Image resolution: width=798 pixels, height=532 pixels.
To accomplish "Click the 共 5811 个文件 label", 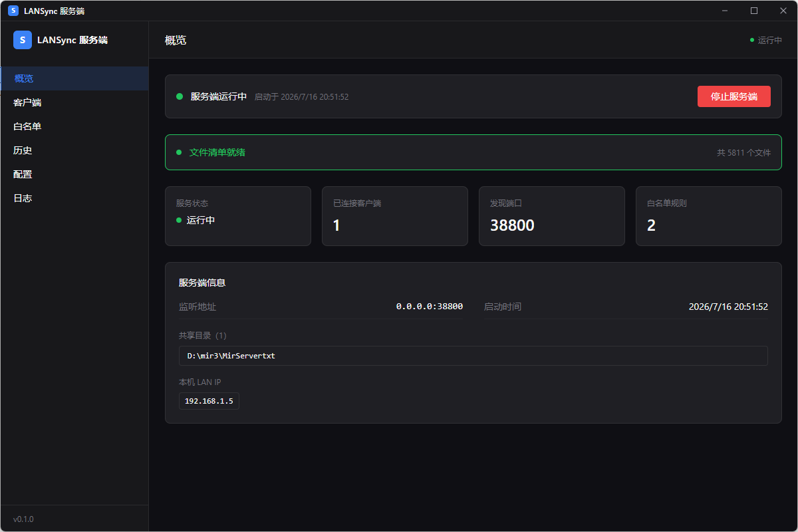I will click(744, 152).
